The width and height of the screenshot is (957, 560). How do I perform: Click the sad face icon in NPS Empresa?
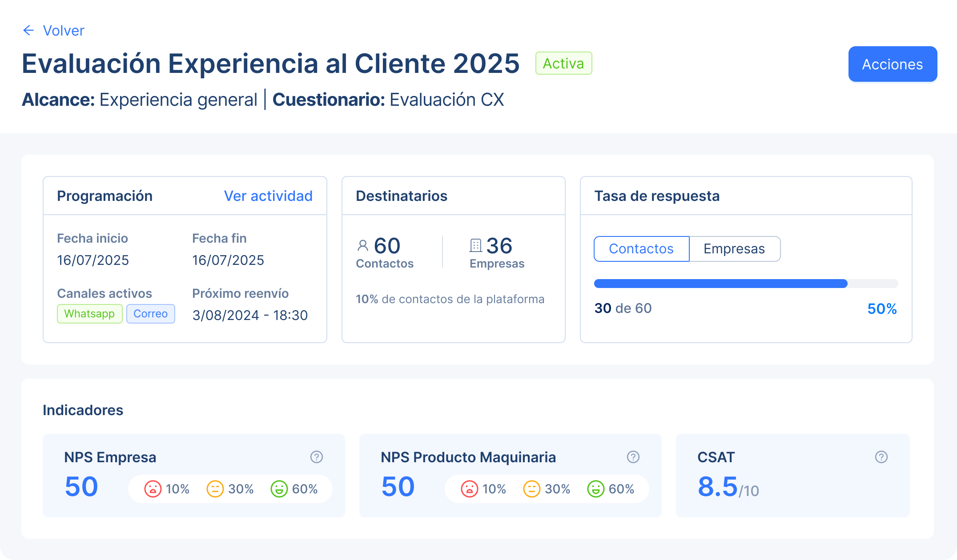(x=153, y=489)
